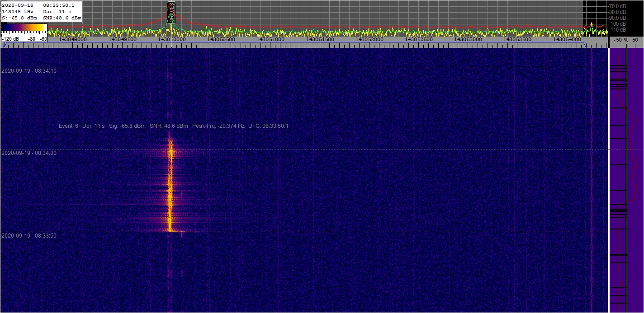Click the 08:33:50 time marker label
The image size is (644, 313).
click(29, 236)
